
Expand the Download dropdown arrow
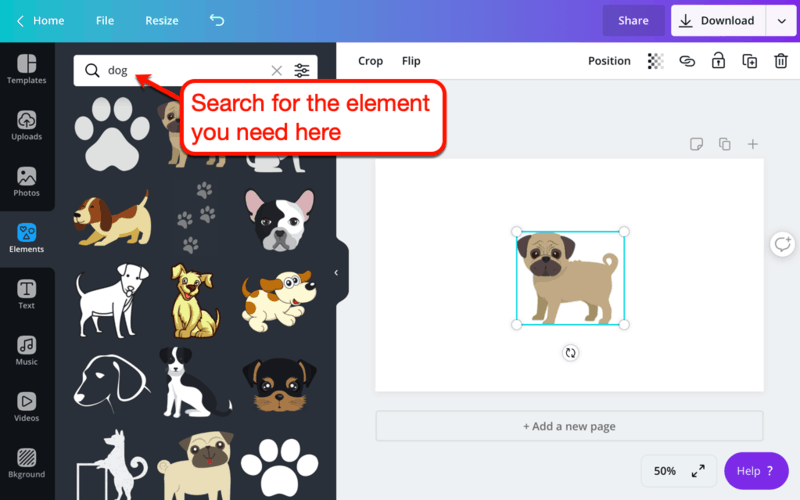pos(781,20)
